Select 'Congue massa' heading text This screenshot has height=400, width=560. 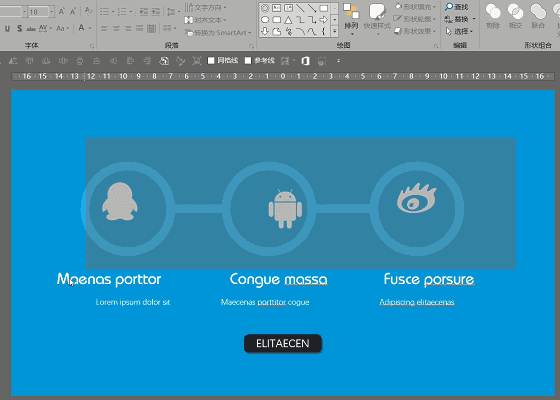coord(279,280)
